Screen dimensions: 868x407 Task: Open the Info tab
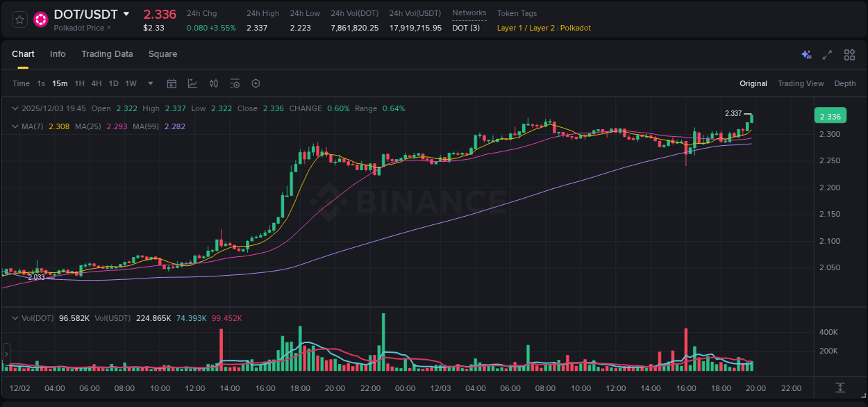58,54
